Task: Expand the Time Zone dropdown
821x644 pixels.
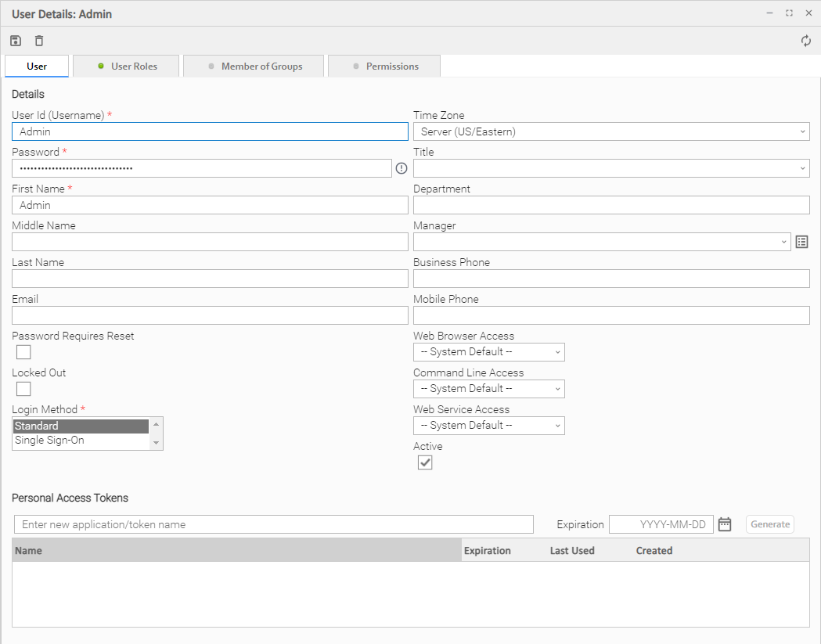Action: click(611, 131)
